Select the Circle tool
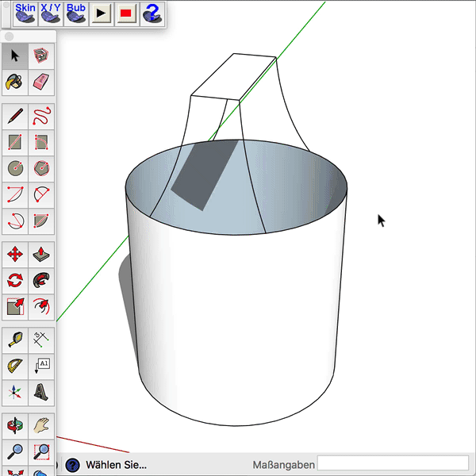 15,168
